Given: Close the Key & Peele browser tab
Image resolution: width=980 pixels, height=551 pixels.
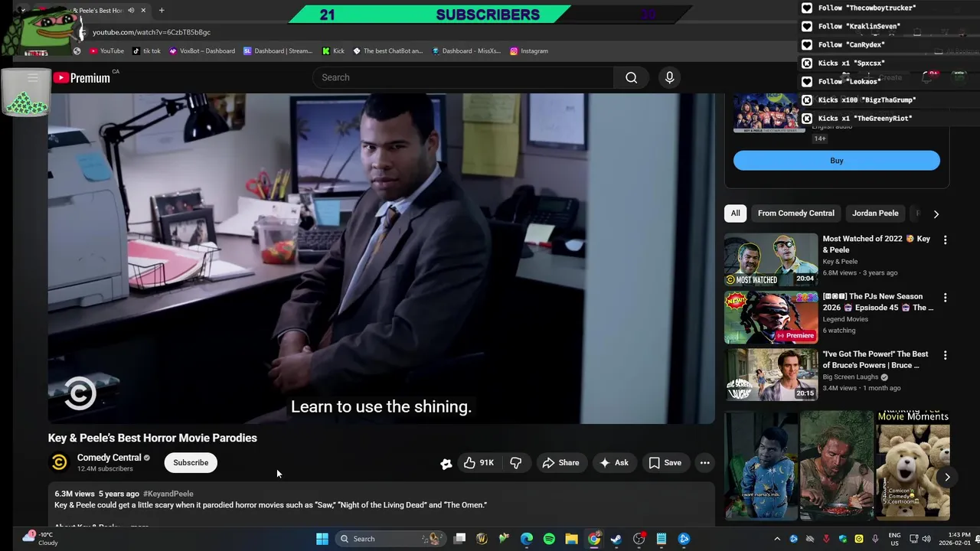Looking at the screenshot, I should coord(143,11).
